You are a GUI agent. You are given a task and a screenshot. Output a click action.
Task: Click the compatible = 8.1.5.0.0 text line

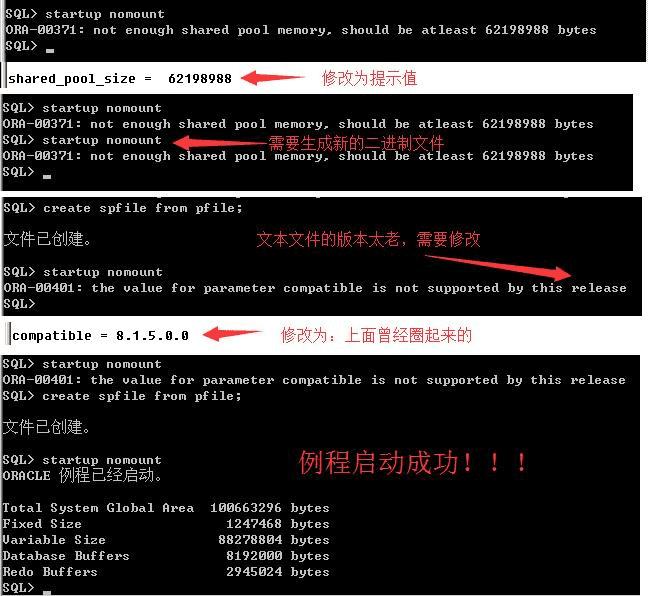click(x=100, y=335)
